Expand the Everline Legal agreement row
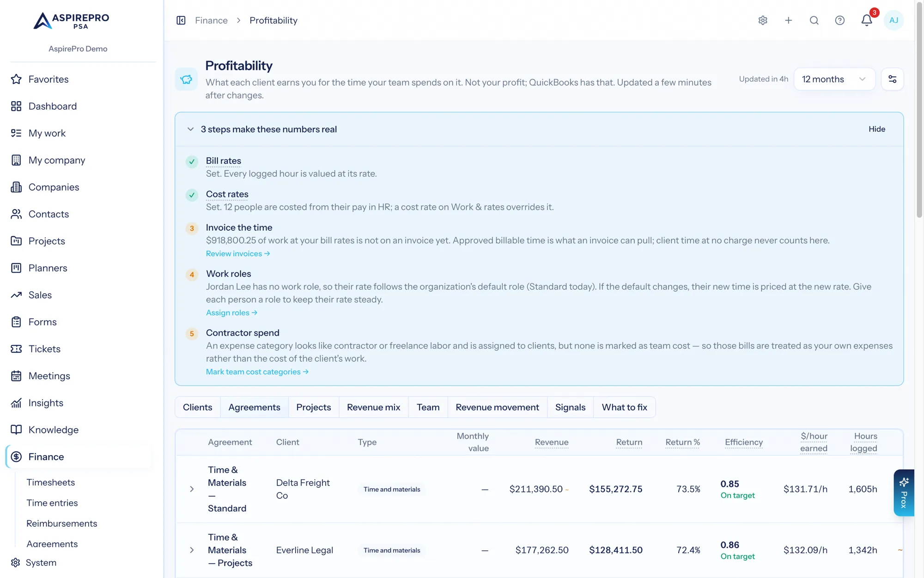 [x=192, y=550]
